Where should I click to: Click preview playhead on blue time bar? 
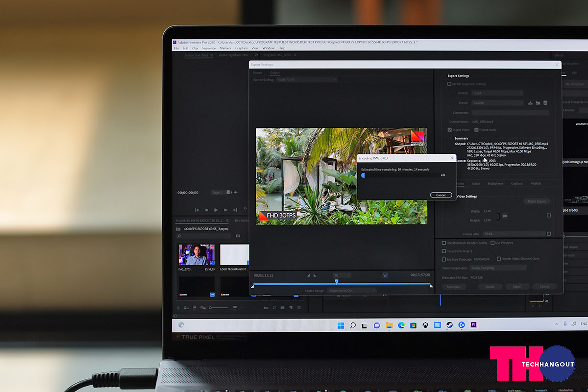click(336, 282)
